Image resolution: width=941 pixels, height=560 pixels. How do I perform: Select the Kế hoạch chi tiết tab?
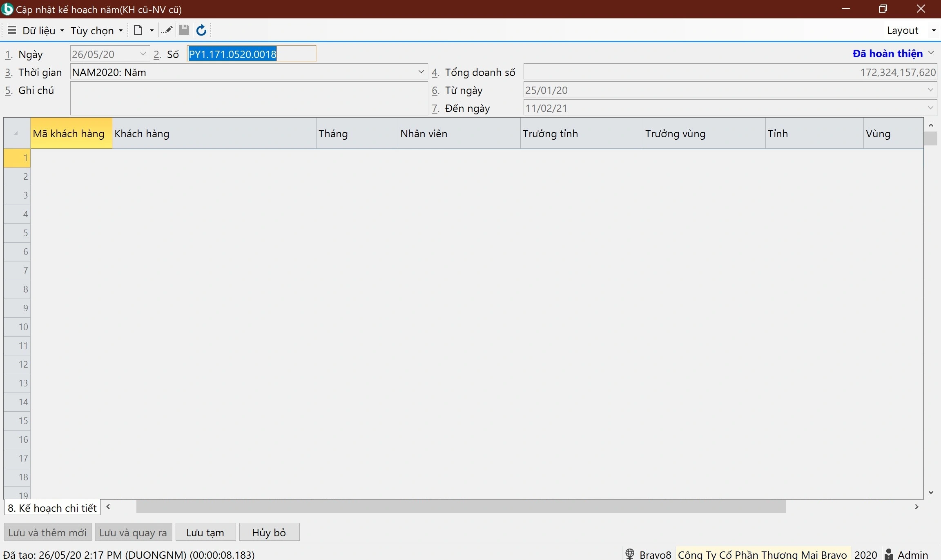(52, 508)
